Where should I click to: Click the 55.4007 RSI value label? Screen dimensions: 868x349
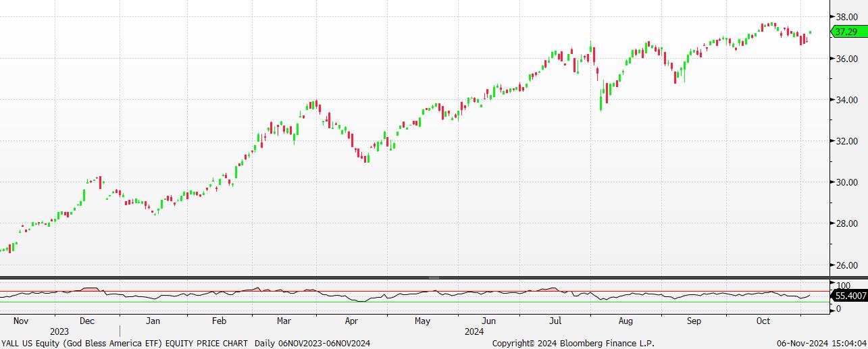(850, 296)
